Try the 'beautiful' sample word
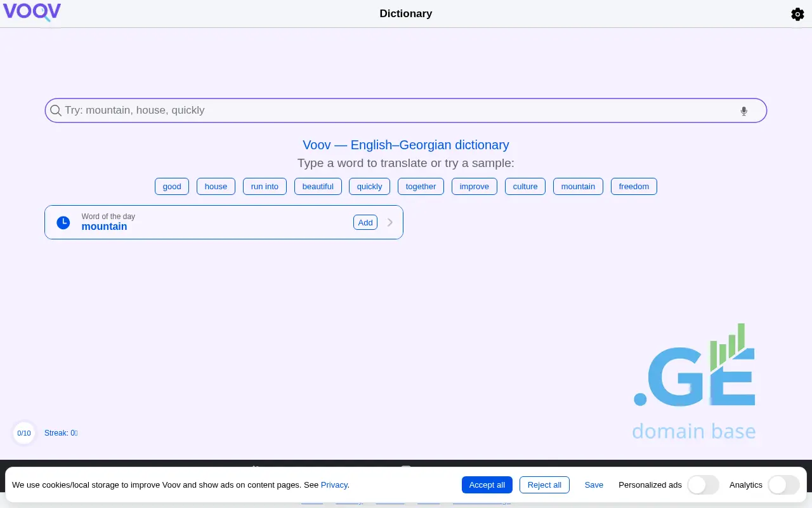 click(318, 186)
